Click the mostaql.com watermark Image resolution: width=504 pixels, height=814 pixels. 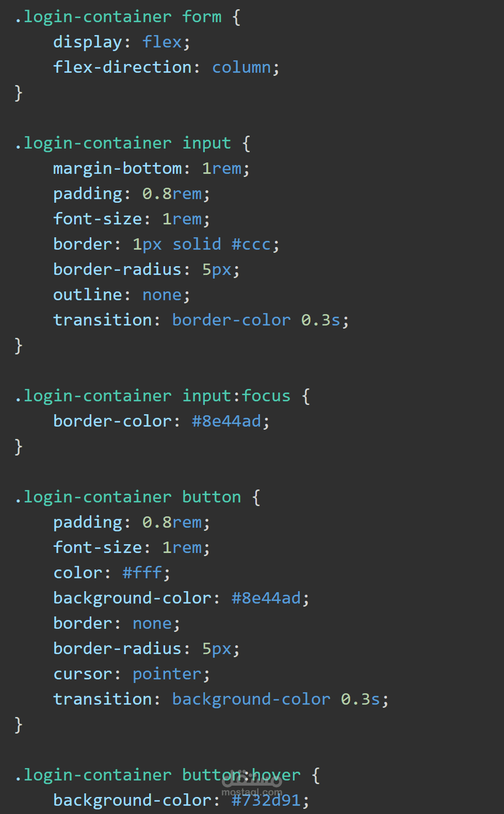click(x=252, y=785)
